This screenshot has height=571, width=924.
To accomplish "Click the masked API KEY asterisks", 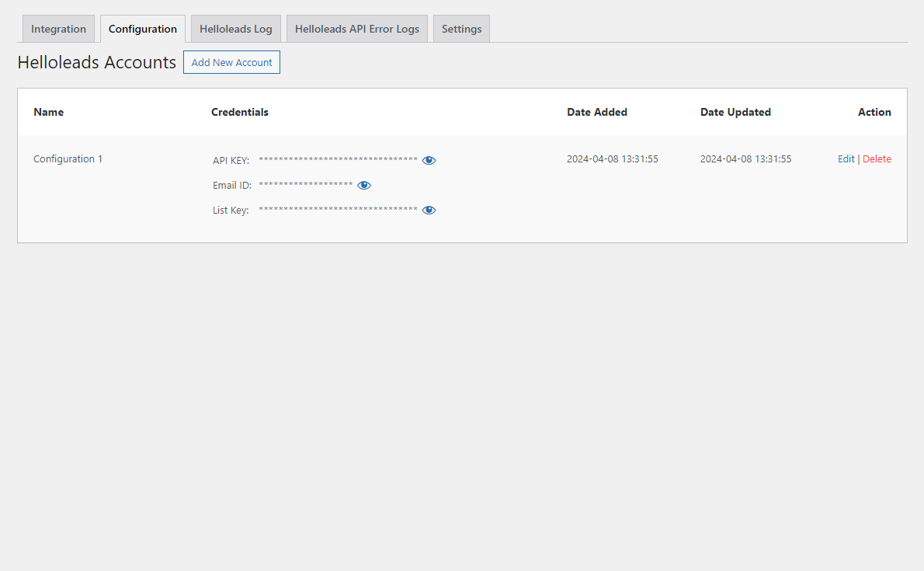I will [339, 160].
